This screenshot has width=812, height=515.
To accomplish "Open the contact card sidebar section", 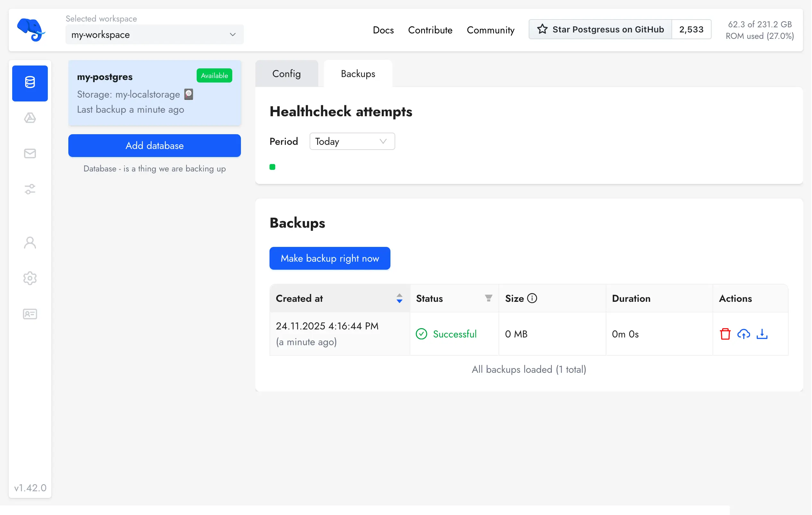I will (30, 314).
